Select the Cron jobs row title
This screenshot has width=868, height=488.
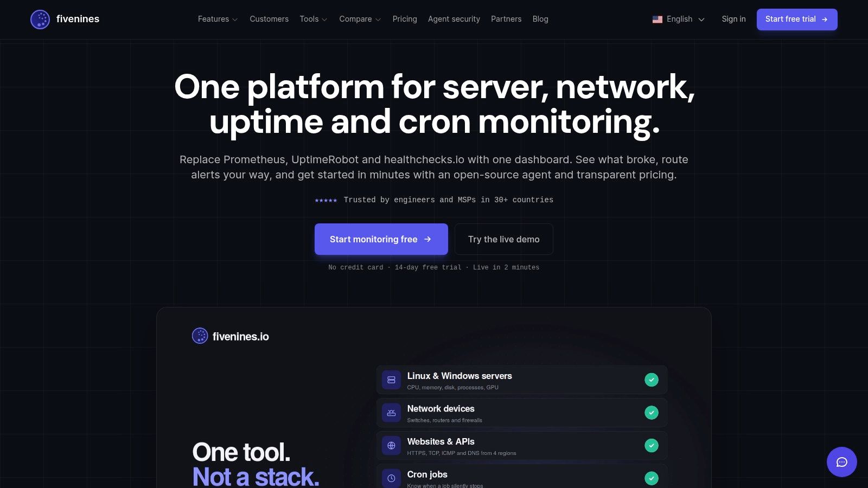click(x=427, y=474)
